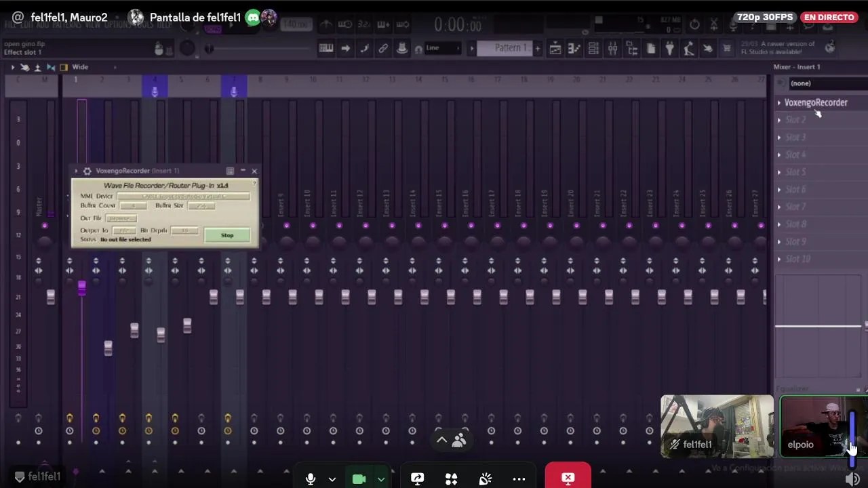The width and height of the screenshot is (868, 488).
Task: Click the insert 2 volume fader handle
Action: click(x=108, y=348)
